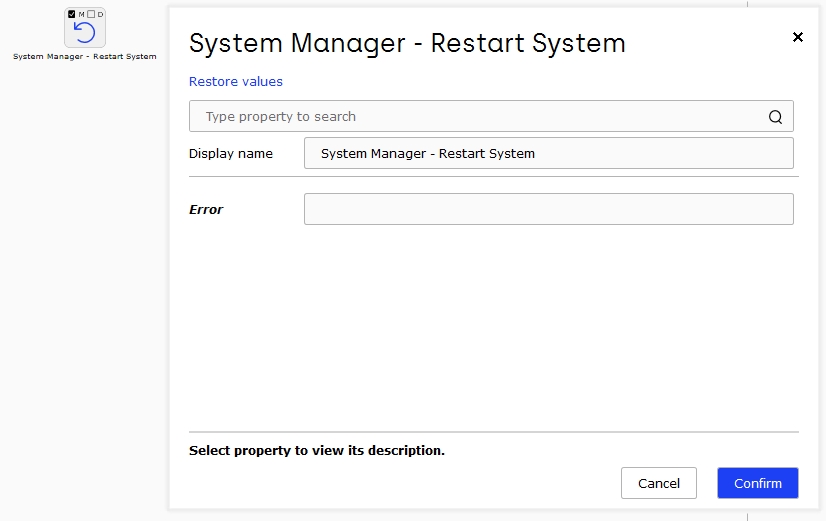The height and width of the screenshot is (521, 826).
Task: Confirm the property settings
Action: pyautogui.click(x=758, y=483)
